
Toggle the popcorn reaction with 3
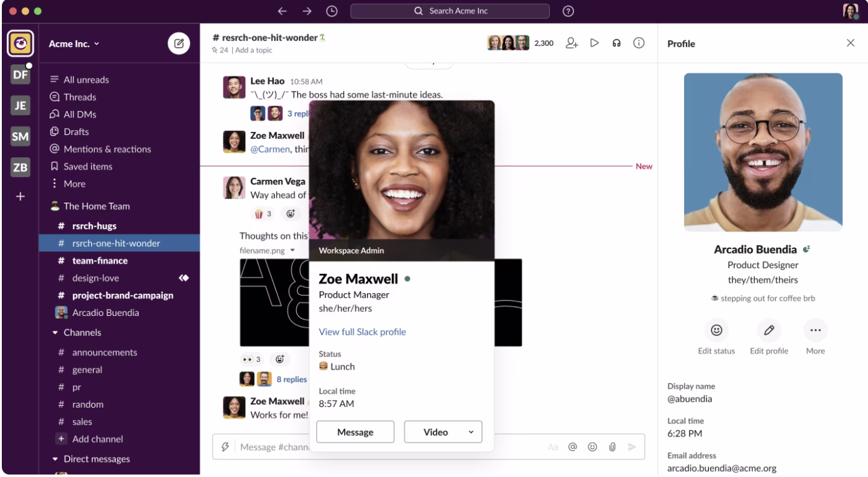click(x=263, y=214)
